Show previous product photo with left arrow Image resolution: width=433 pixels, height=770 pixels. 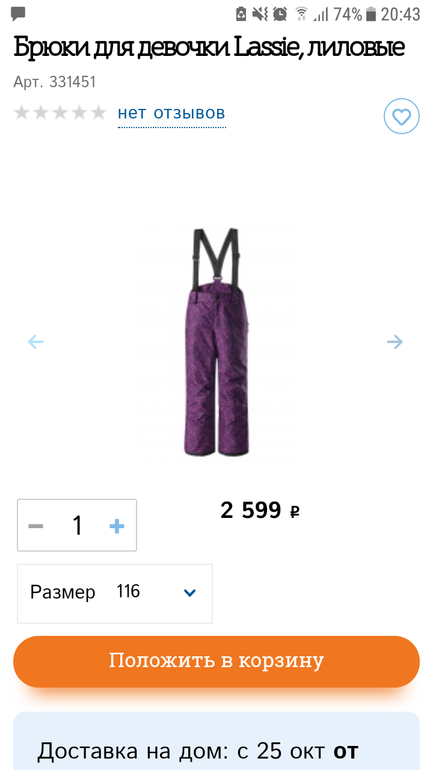click(x=36, y=342)
